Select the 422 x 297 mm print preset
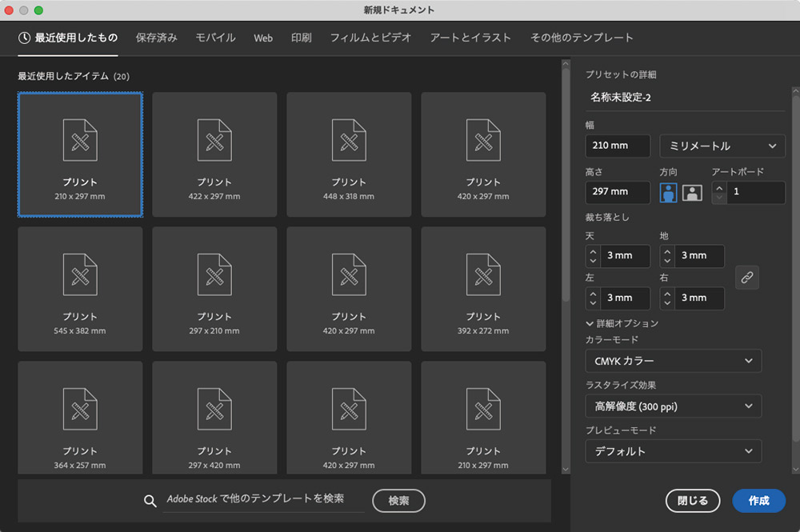 (214, 154)
